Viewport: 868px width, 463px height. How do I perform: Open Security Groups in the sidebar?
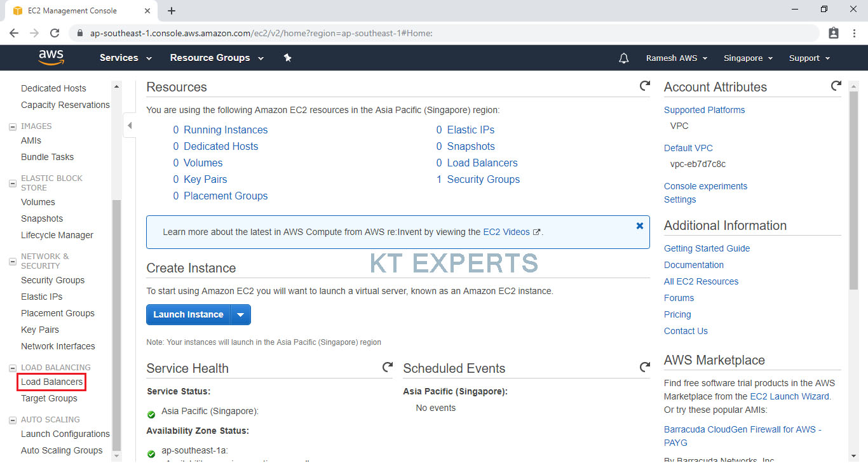pos(53,280)
